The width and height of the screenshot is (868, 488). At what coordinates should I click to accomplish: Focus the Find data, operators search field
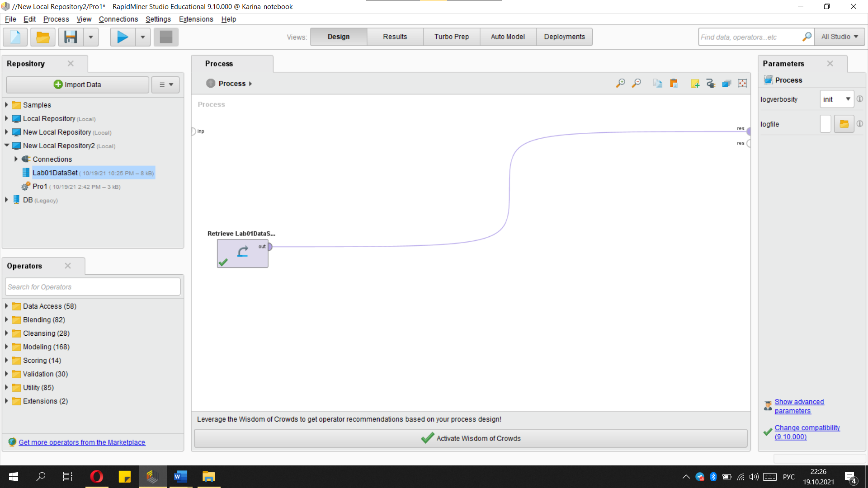click(750, 37)
